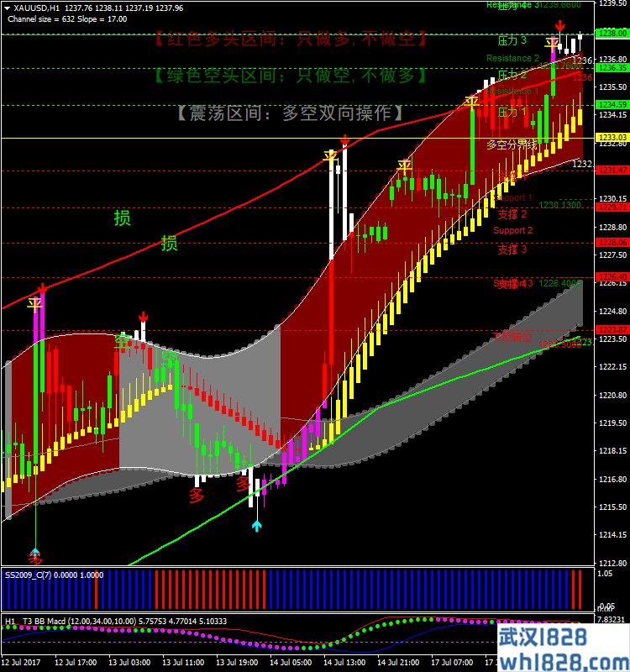Select the 多空分界线 label on yellow line
The height and width of the screenshot is (672, 630).
tap(511, 144)
